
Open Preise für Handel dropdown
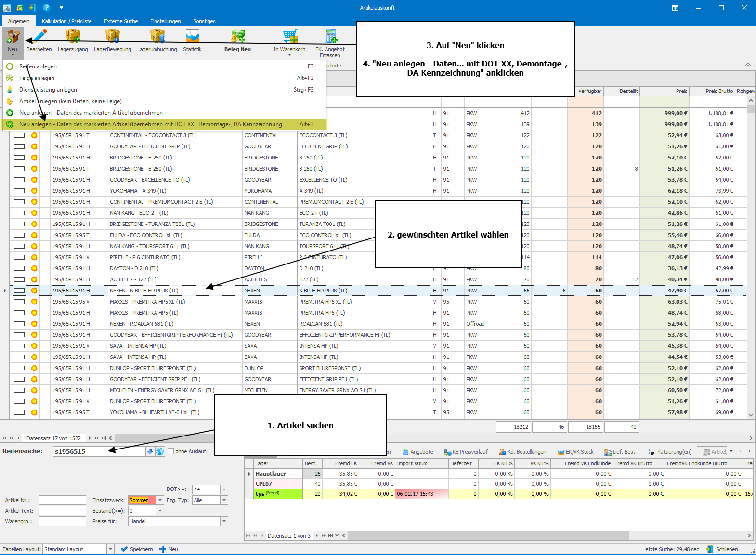[224, 521]
